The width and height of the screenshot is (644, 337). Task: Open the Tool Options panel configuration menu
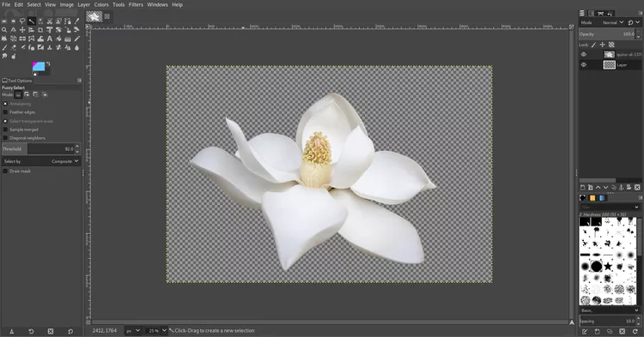[79, 81]
